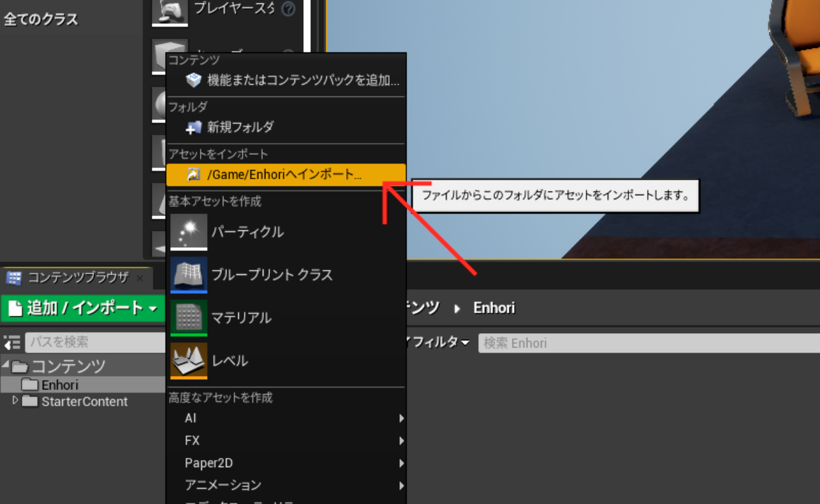Image resolution: width=820 pixels, height=504 pixels.
Task: Expand the StarterContent folder
Action: [16, 401]
